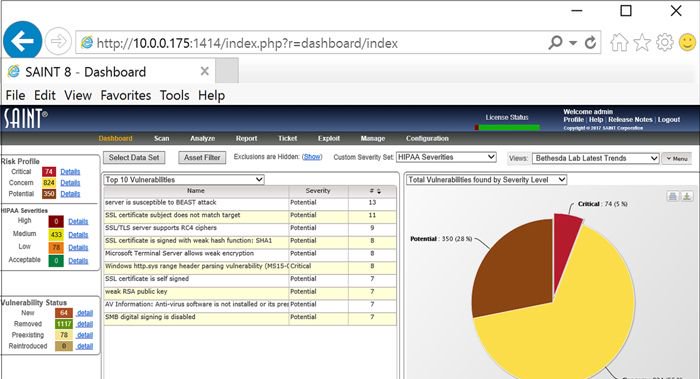This screenshot has height=379, width=700.
Task: Open the browser home icon
Action: pyautogui.click(x=619, y=43)
